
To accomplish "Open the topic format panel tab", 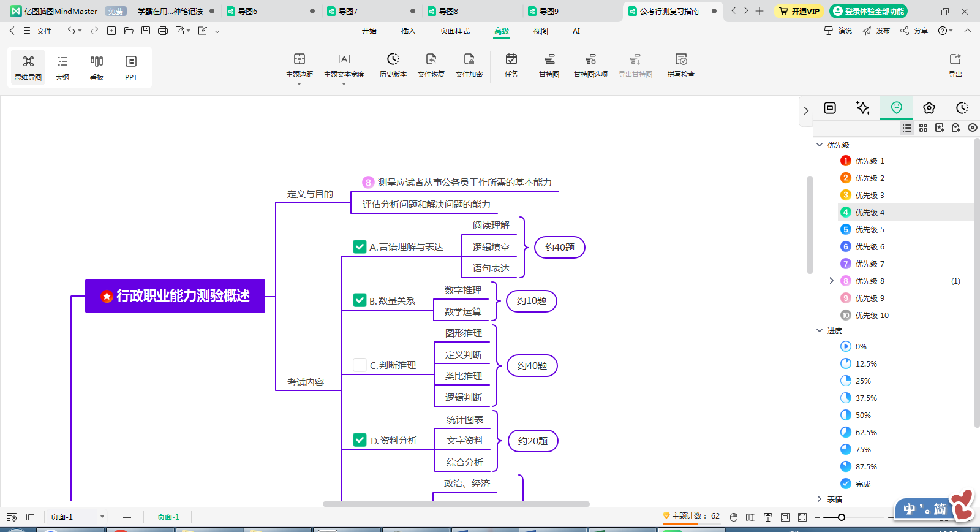I will click(x=830, y=108).
